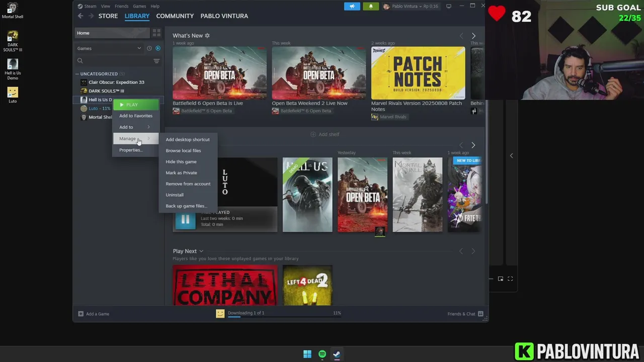The image size is (644, 362).
Task: Open the Pablo Vintura account dropdown
Action: 411,6
